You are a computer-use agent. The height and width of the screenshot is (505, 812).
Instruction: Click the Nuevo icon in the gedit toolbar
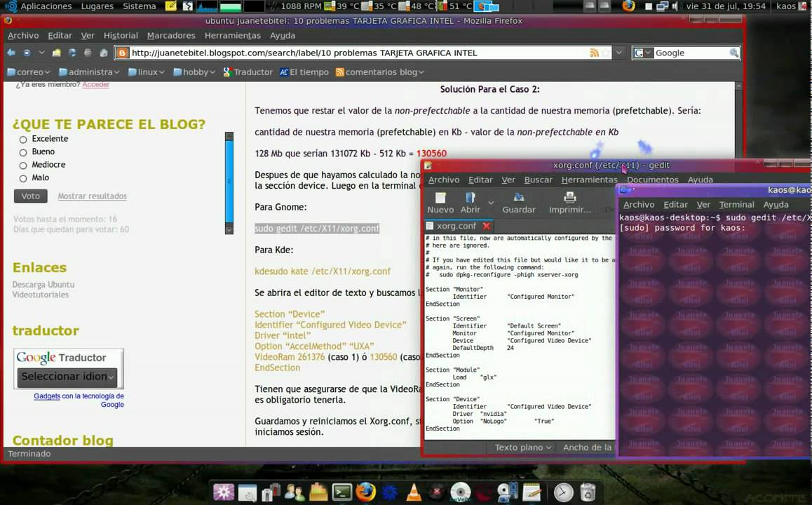pyautogui.click(x=440, y=202)
